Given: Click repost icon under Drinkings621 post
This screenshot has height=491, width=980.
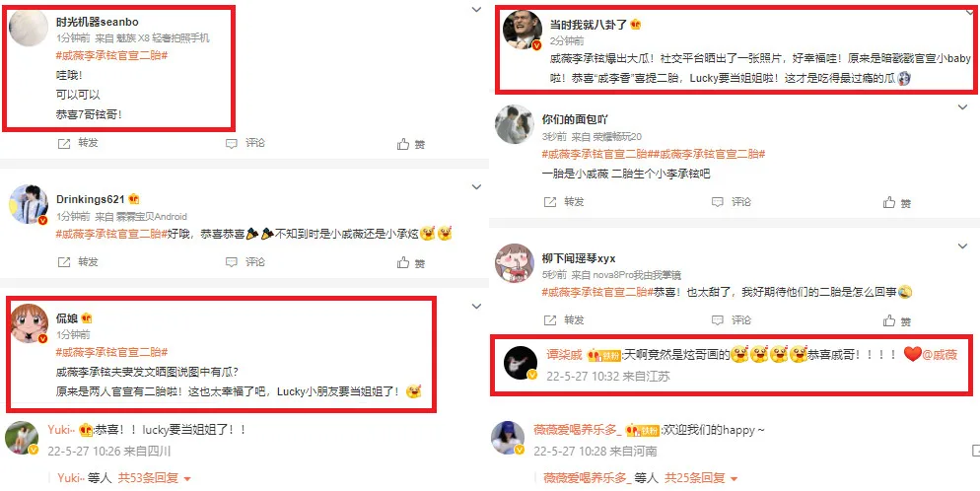Looking at the screenshot, I should click(64, 261).
